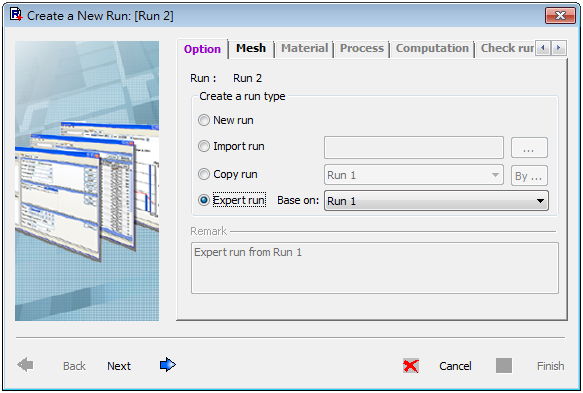Click the application icon in title bar
The image size is (583, 393).
[16, 15]
